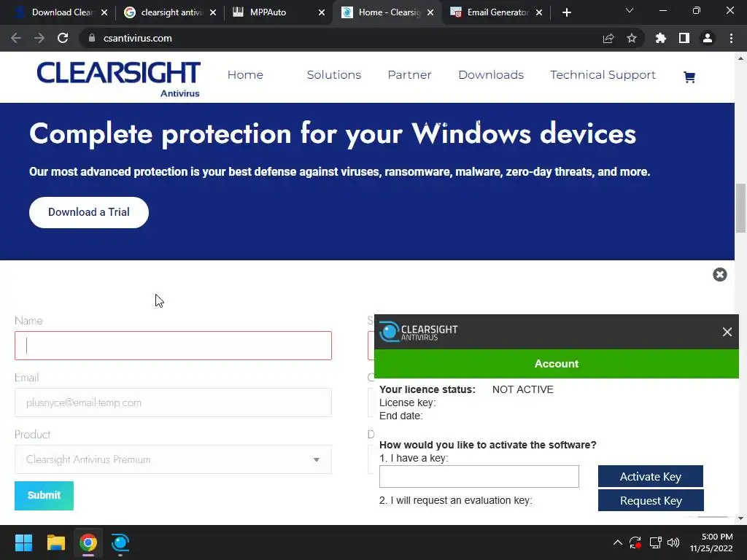The height and width of the screenshot is (560, 747).
Task: Click the NOT ACTIVE status text
Action: click(x=522, y=389)
